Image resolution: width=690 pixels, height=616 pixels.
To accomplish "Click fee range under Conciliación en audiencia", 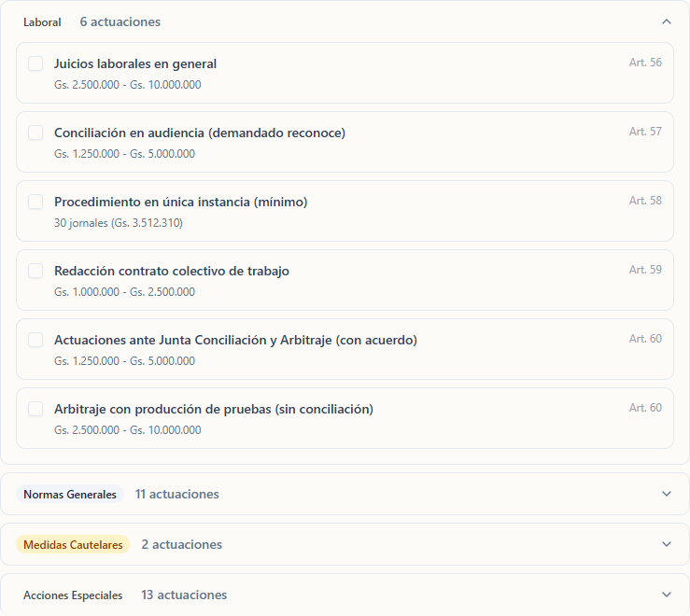I will click(x=124, y=154).
